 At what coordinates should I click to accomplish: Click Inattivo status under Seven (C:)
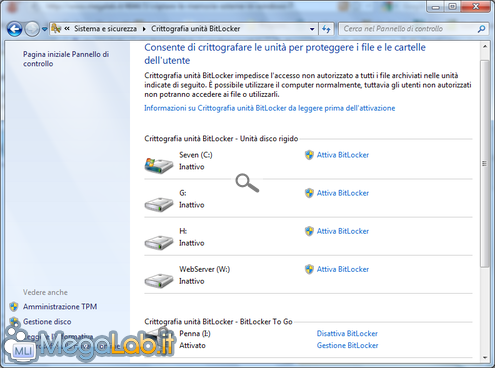click(192, 167)
